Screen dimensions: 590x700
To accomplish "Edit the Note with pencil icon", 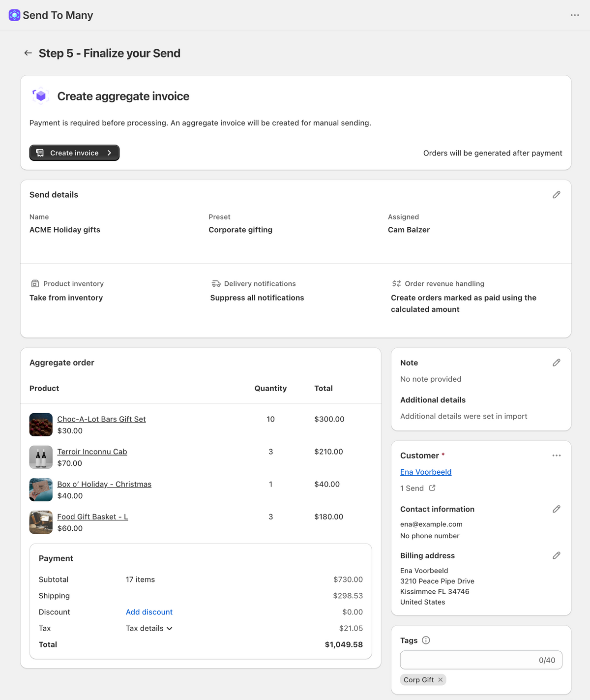I will (x=557, y=363).
